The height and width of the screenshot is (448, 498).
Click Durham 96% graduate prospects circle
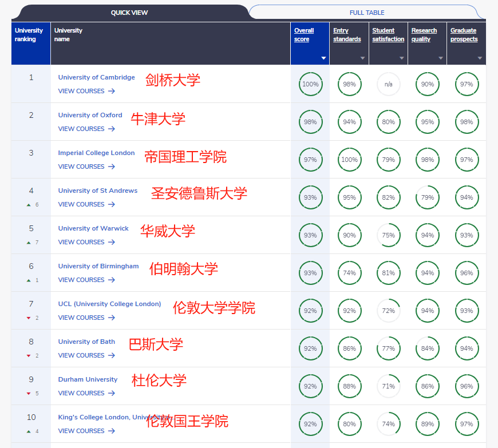tap(467, 386)
